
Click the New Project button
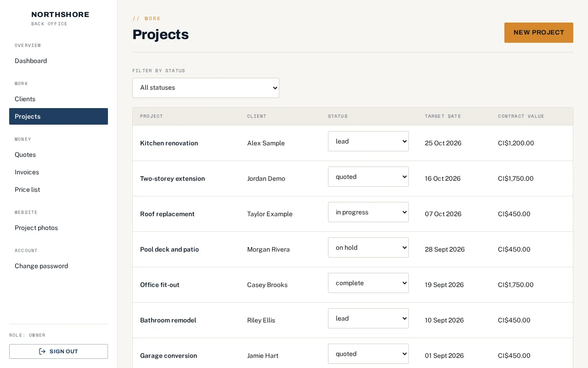[x=539, y=33]
